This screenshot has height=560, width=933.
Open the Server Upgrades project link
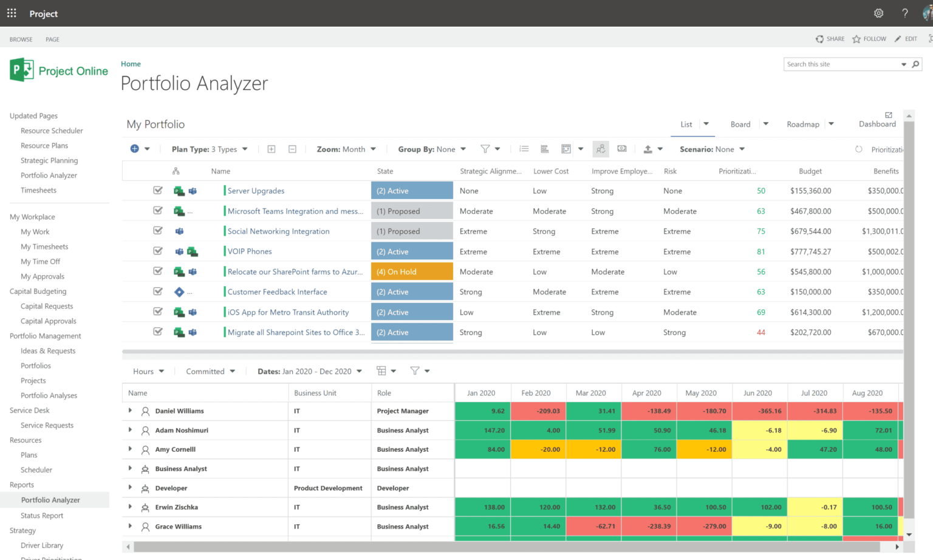[x=256, y=191]
